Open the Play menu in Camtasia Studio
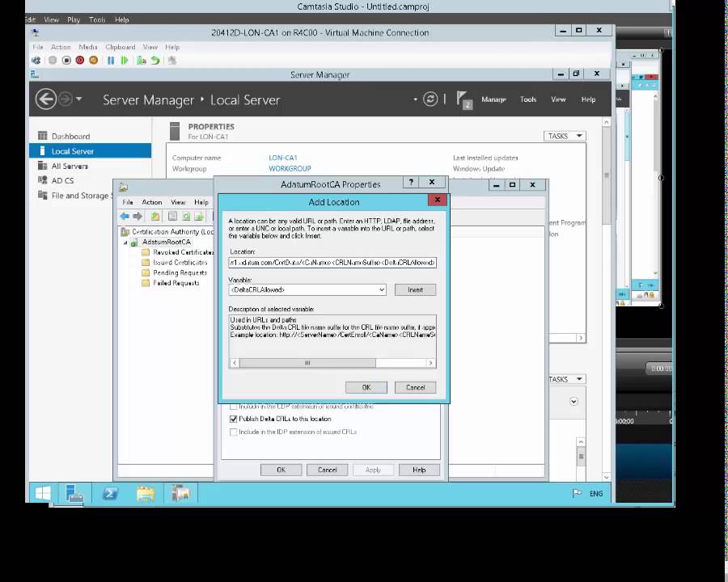The image size is (728, 582). point(74,19)
